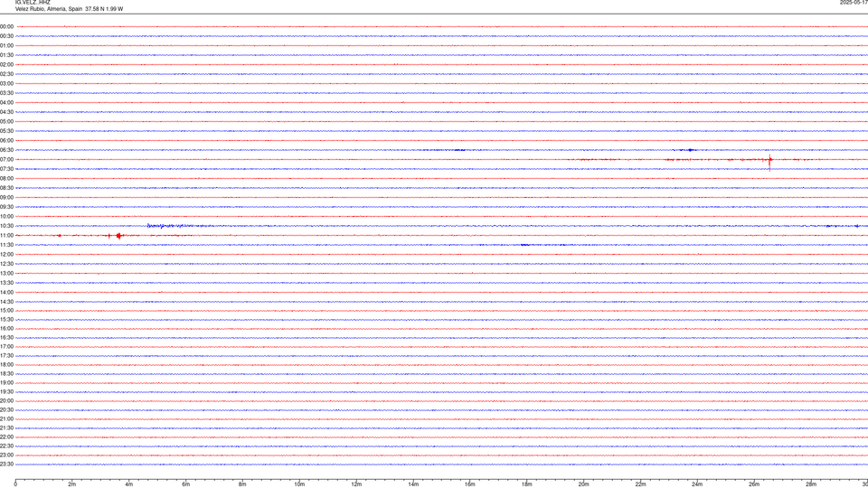The width and height of the screenshot is (868, 488).
Task: Click the 18:00 row time label
Action: pos(7,364)
